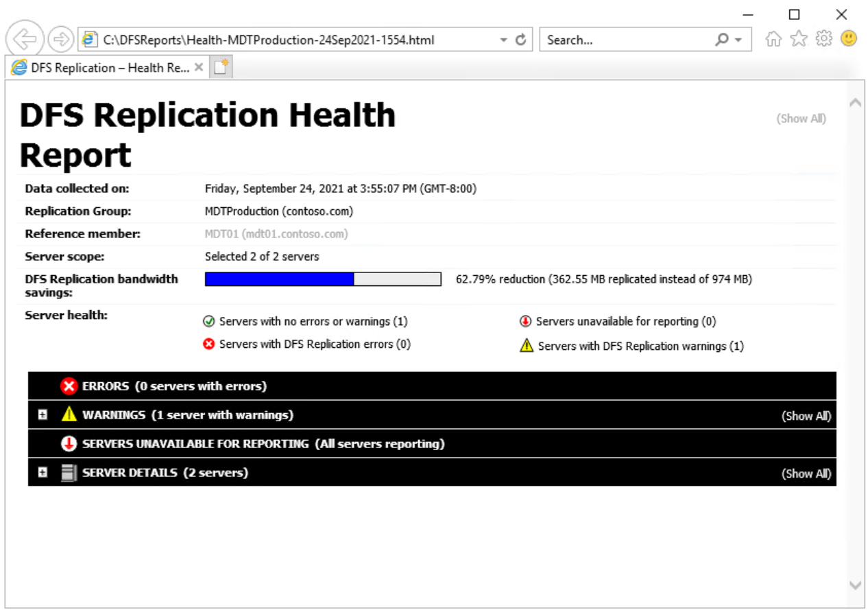
Task: Click the smiley feedback icon
Action: point(849,39)
